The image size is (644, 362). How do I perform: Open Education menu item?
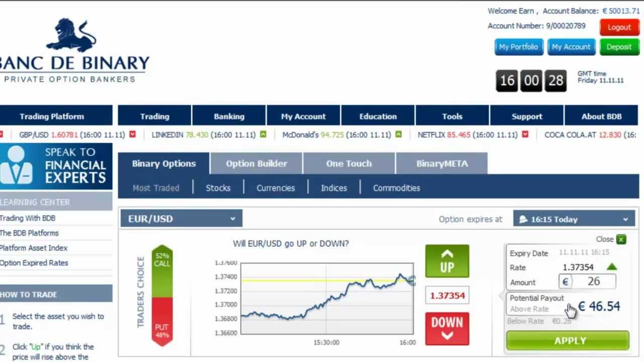coord(378,116)
